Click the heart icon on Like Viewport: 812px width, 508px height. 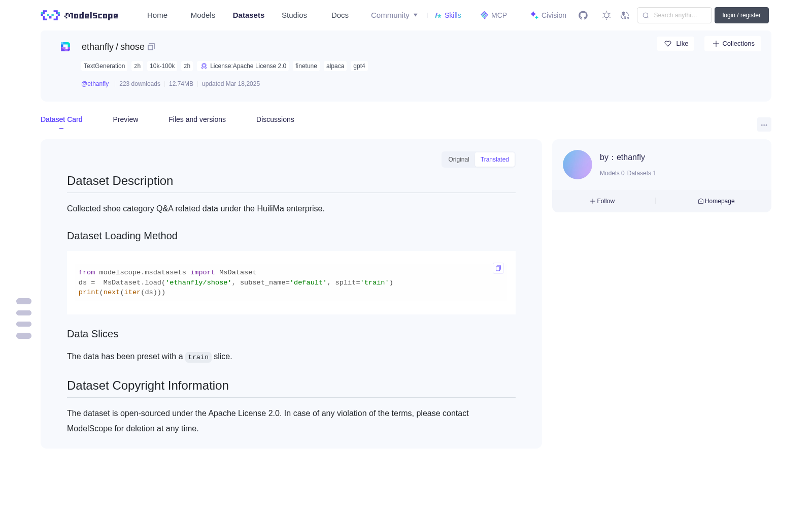(x=668, y=44)
